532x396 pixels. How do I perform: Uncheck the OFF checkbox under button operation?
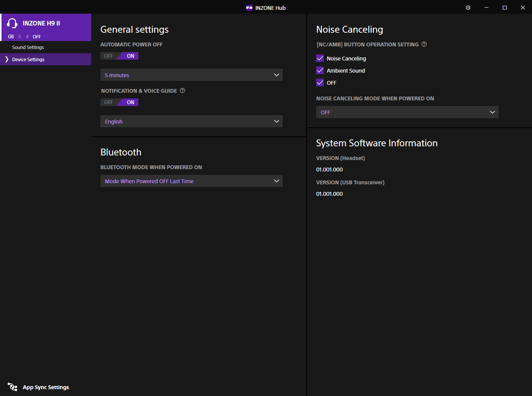point(320,83)
